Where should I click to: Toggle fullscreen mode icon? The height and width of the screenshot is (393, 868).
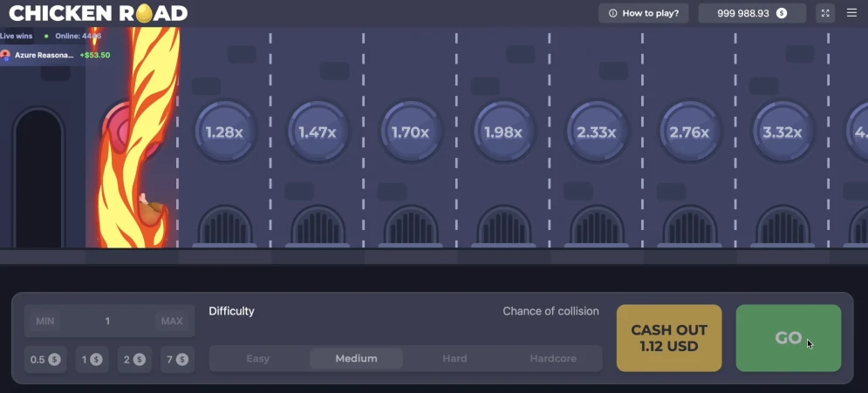coord(825,13)
